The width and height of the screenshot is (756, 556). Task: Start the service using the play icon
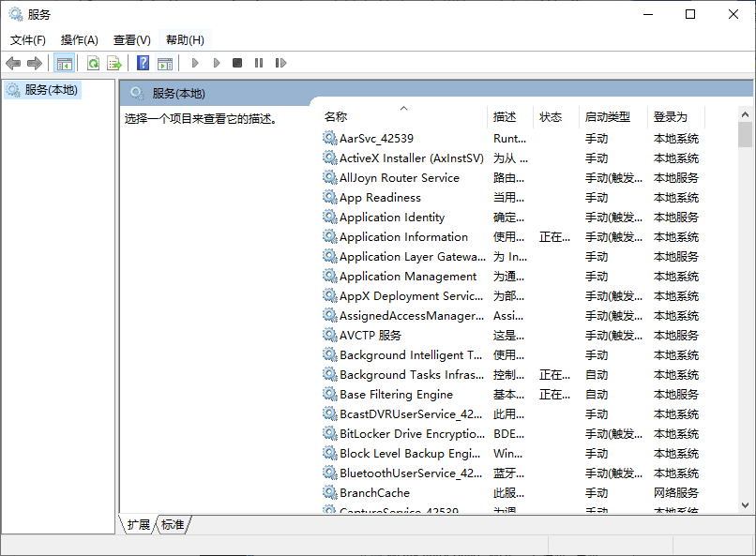(195, 63)
